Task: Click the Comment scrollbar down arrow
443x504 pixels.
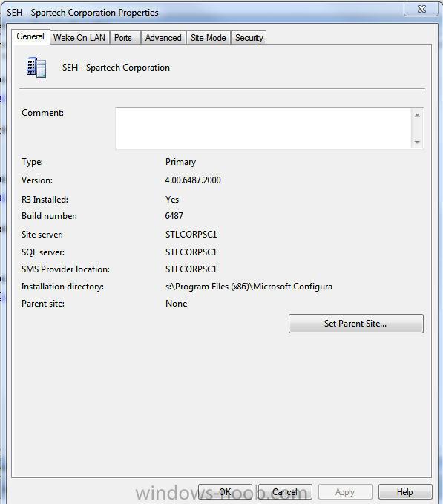Action: tap(417, 142)
